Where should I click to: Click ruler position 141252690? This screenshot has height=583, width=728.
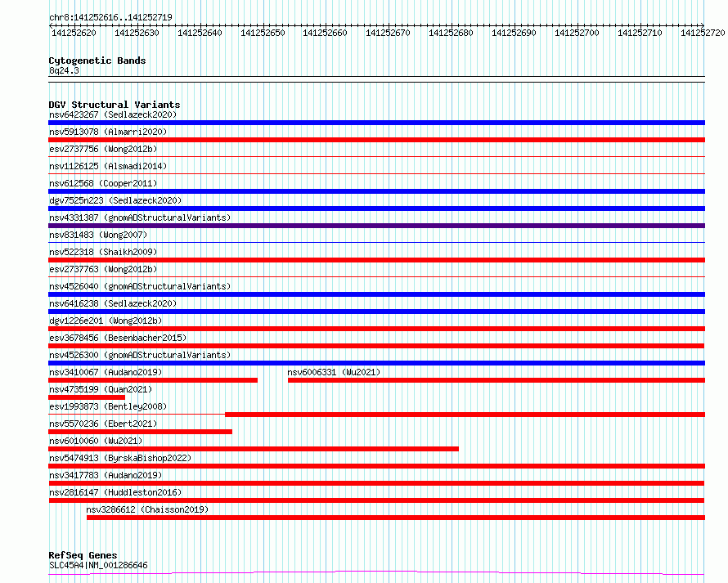[x=514, y=33]
